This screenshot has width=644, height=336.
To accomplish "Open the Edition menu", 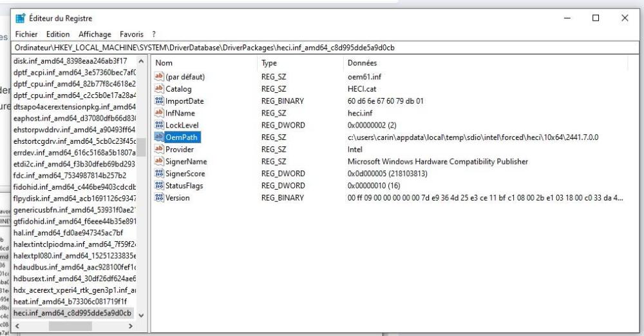I will [x=58, y=34].
